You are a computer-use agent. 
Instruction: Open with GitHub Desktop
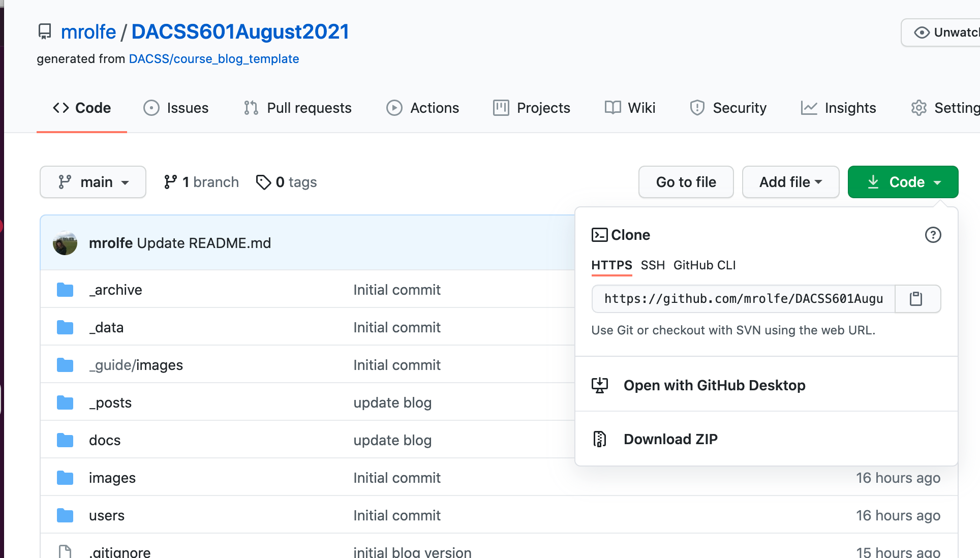coord(714,385)
